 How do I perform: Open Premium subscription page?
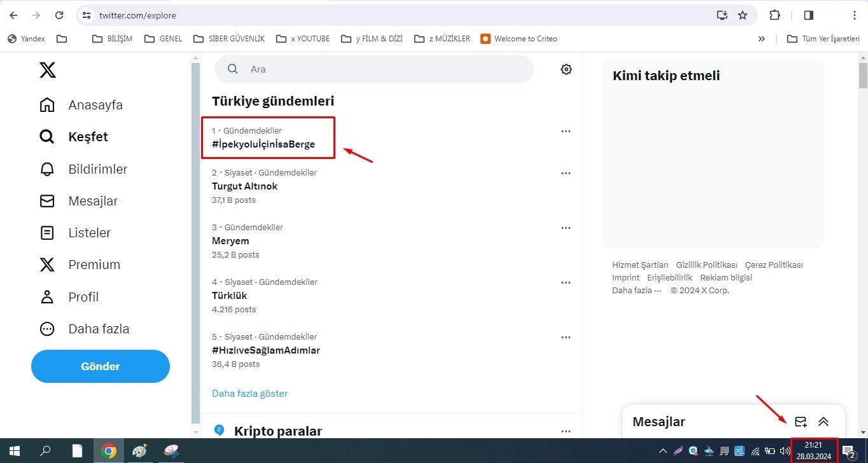tap(80, 265)
